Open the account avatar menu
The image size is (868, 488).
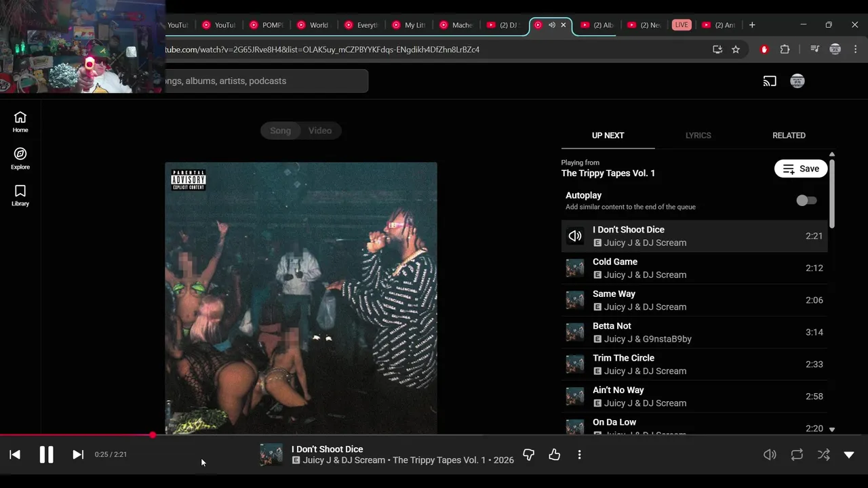coord(797,81)
